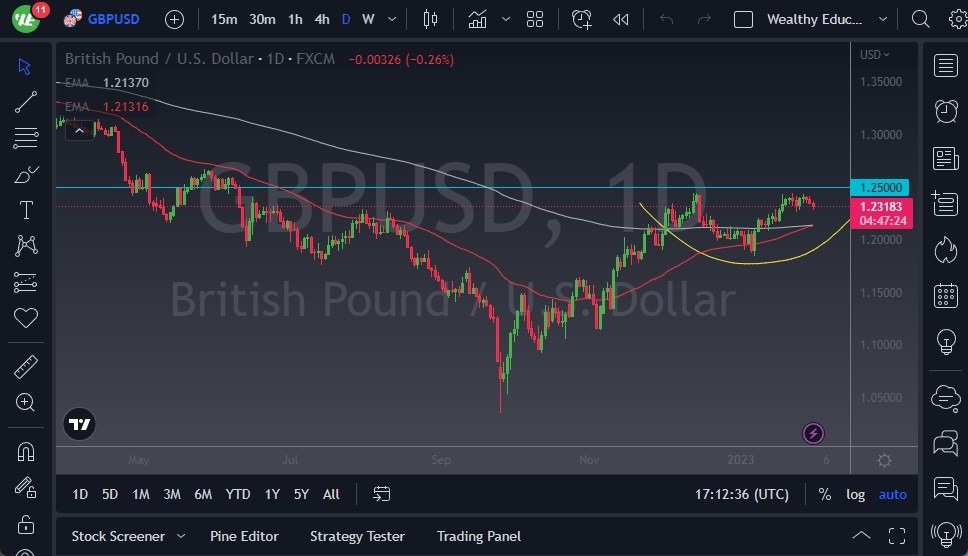This screenshot has height=556, width=968.
Task: Expand the time interval dropdown arrow
Action: [391, 19]
